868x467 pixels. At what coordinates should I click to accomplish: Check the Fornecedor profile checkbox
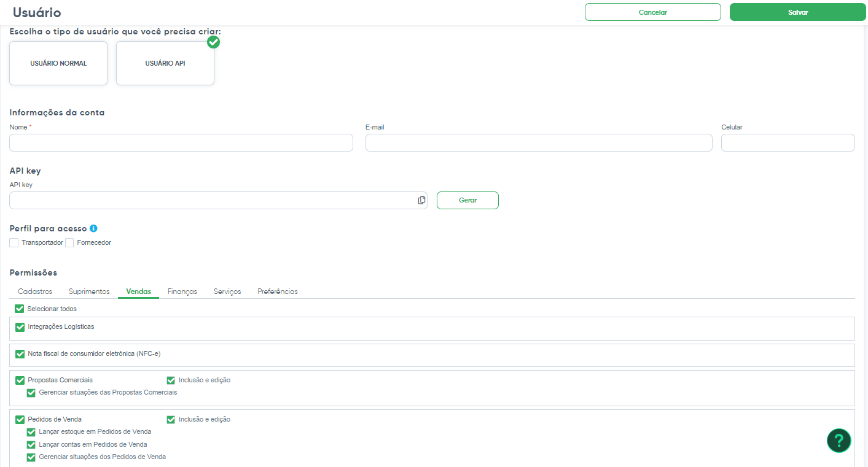[69, 242]
